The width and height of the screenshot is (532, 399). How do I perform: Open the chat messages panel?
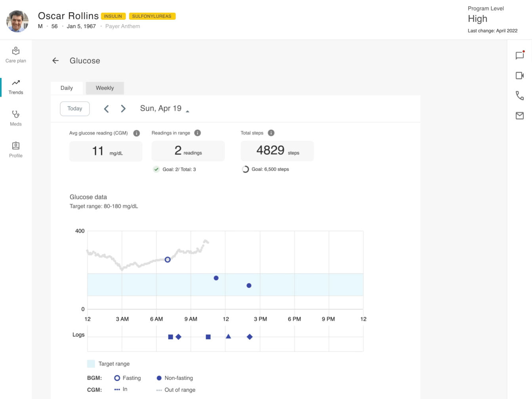[x=520, y=55]
